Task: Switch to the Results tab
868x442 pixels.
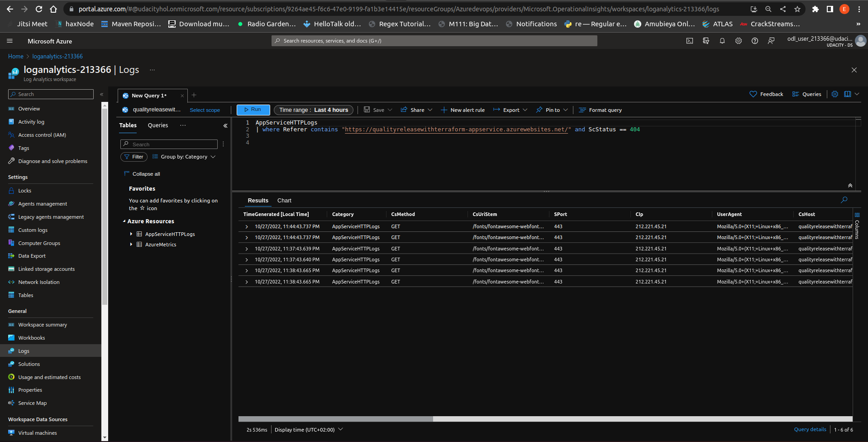Action: click(x=258, y=200)
